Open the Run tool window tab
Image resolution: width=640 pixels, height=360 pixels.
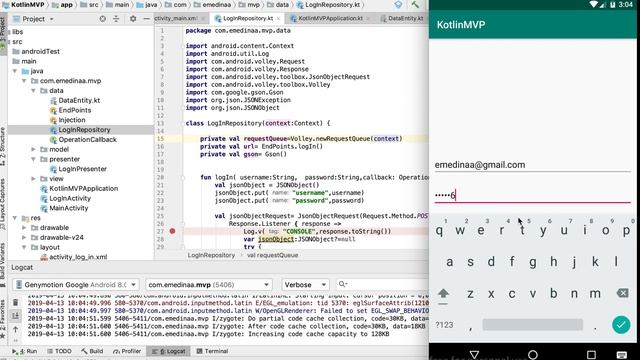[x=24, y=351]
